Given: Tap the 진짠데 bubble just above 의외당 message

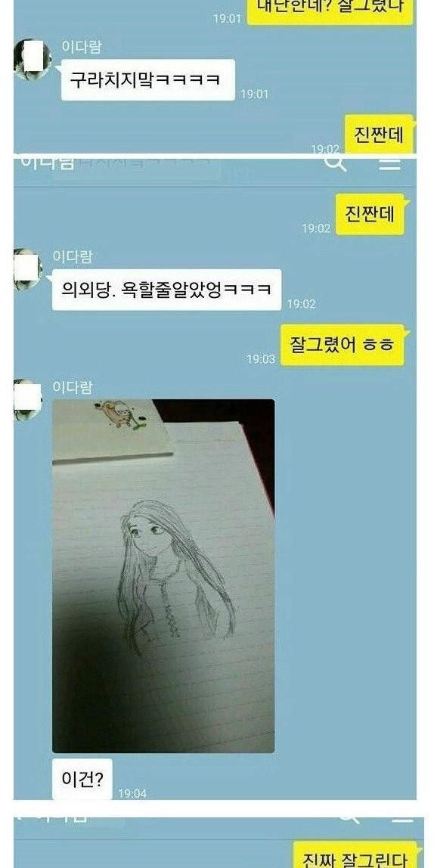Looking at the screenshot, I should point(370,214).
